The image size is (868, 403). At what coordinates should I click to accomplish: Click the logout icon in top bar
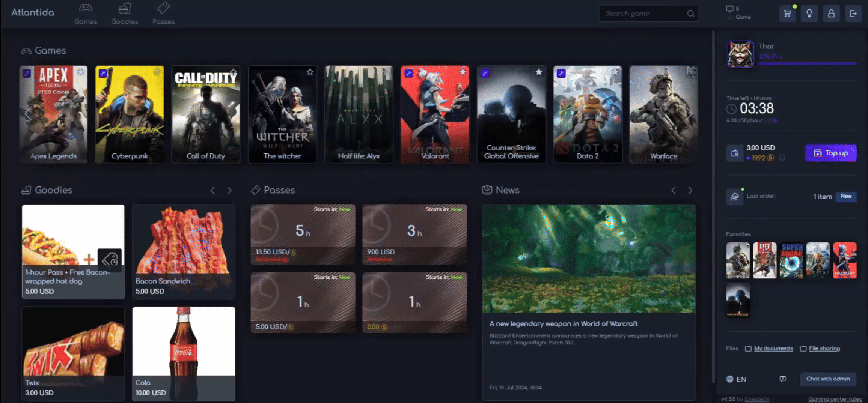(x=853, y=14)
